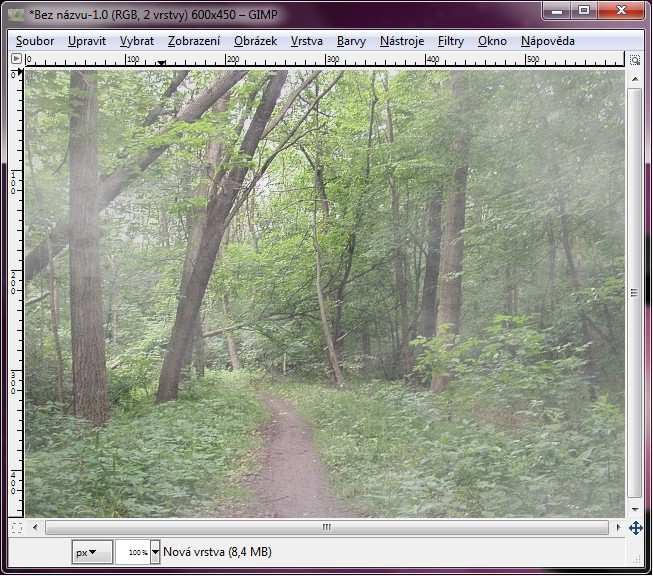Click the horizontal scrollbar right arrow
This screenshot has width=653, height=576.
[x=618, y=528]
